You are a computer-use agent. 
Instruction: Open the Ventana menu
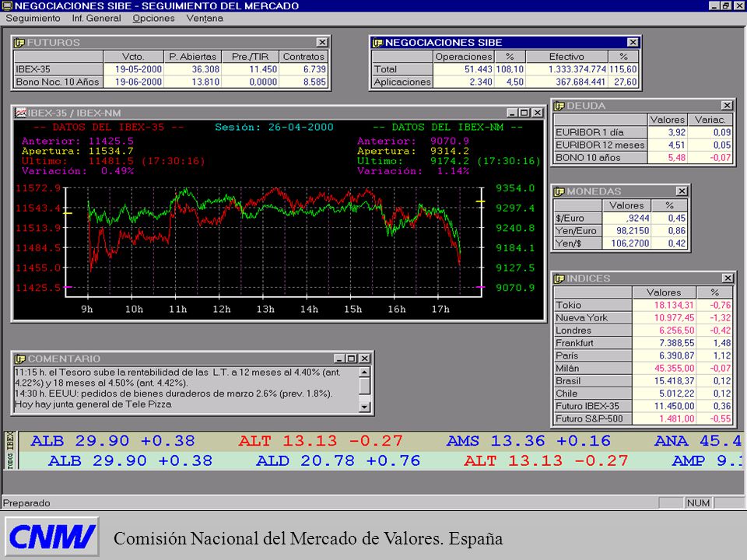[205, 18]
